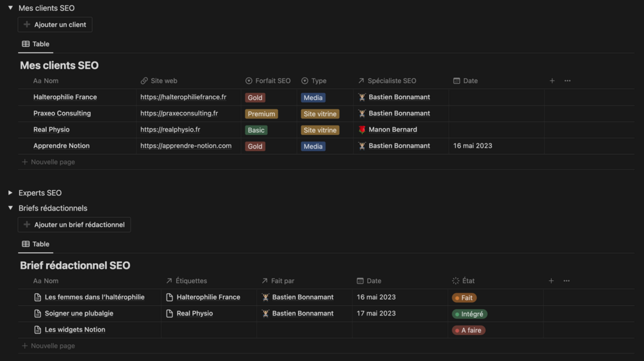The height and width of the screenshot is (361, 644).
Task: Open the Site web column header
Action: (159, 81)
